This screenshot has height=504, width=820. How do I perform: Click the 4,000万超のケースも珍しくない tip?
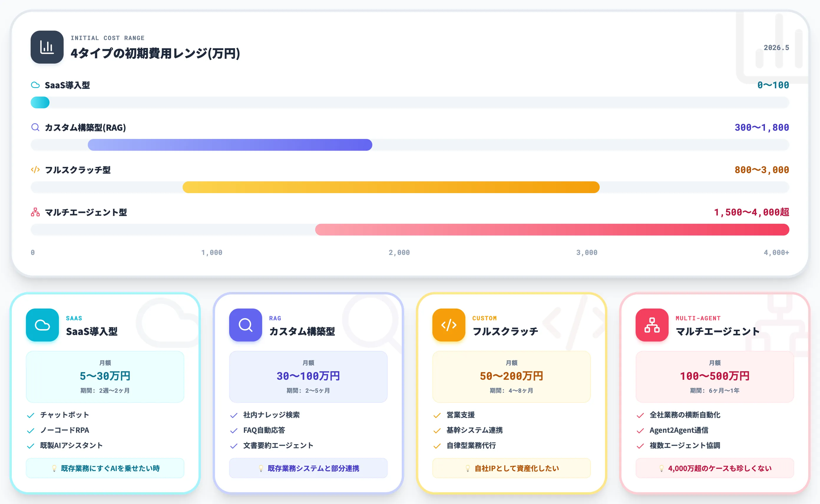(715, 468)
